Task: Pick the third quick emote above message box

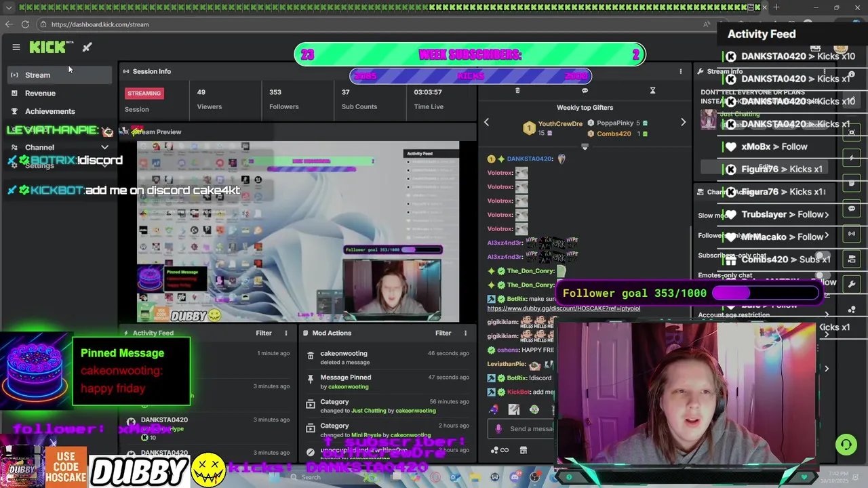Action: (534, 409)
